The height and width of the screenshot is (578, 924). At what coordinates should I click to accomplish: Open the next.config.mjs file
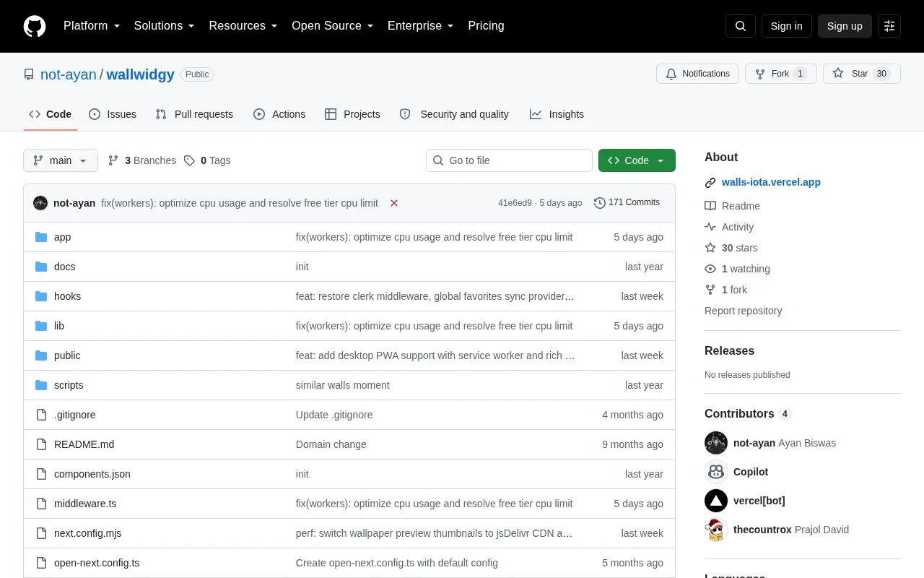87,533
